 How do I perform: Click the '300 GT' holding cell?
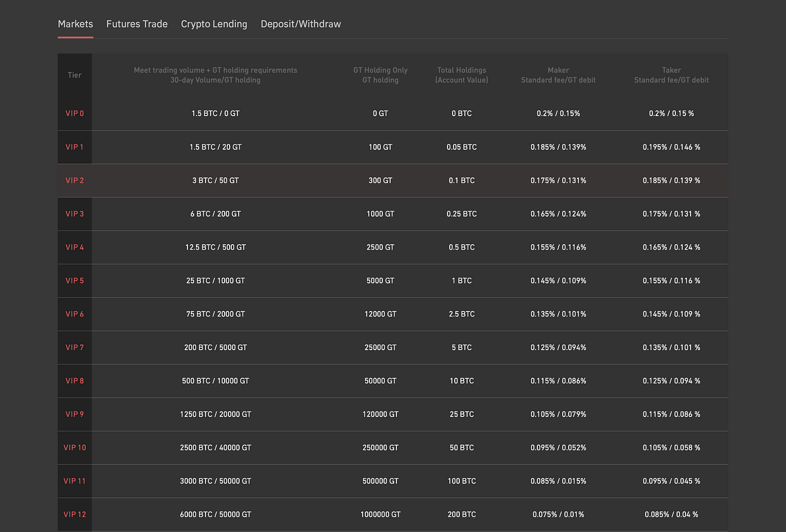coord(381,180)
